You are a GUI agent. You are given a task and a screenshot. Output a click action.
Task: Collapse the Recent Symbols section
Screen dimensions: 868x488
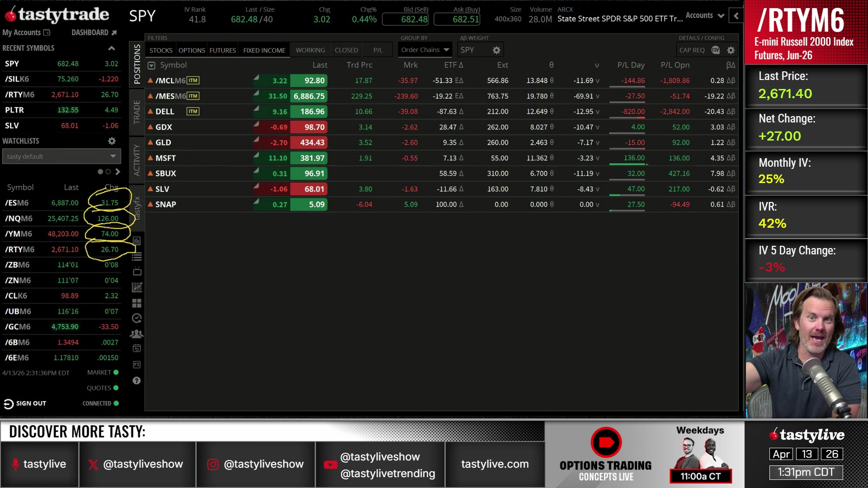[112, 48]
